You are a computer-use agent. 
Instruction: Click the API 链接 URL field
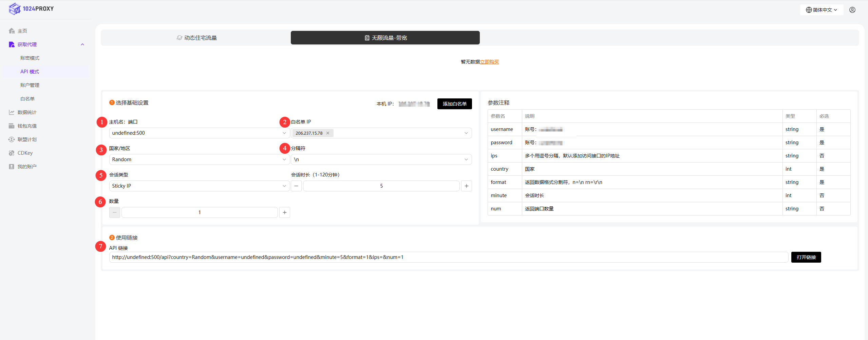click(x=448, y=257)
